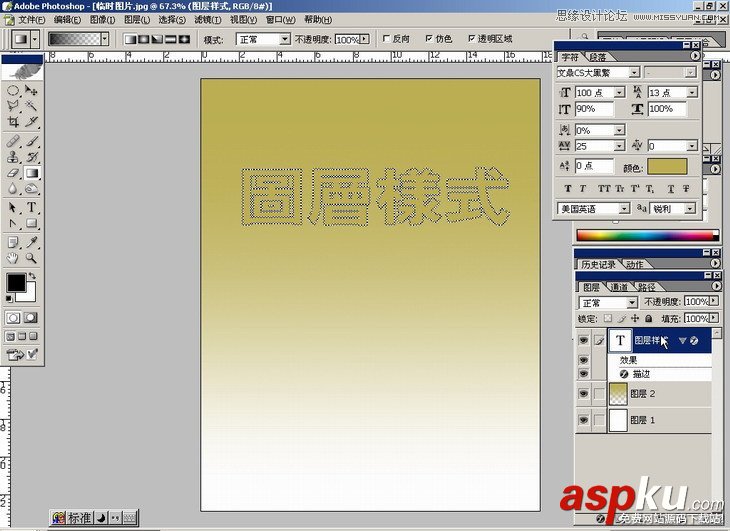Open the 模式 blend mode dropdown in options bar
The image size is (730, 531).
pos(285,40)
